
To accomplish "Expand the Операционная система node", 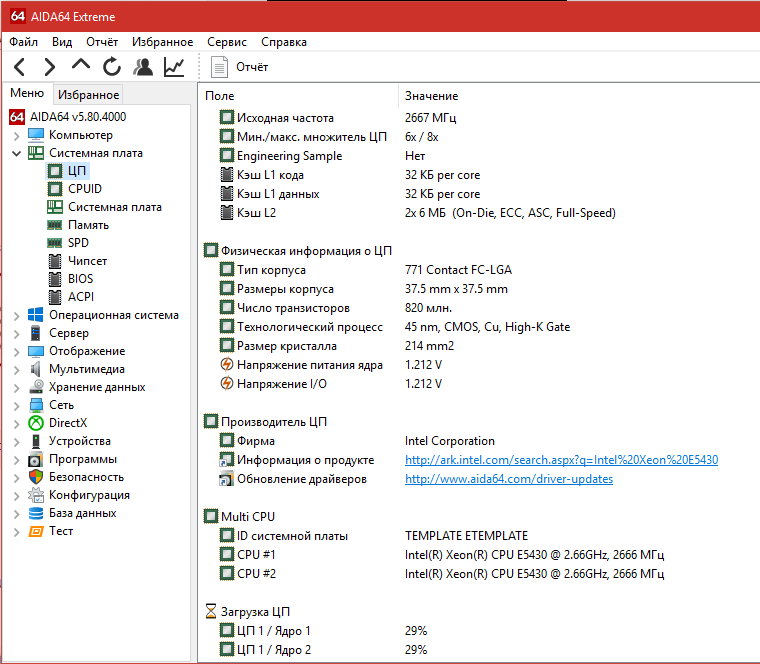I will point(16,316).
